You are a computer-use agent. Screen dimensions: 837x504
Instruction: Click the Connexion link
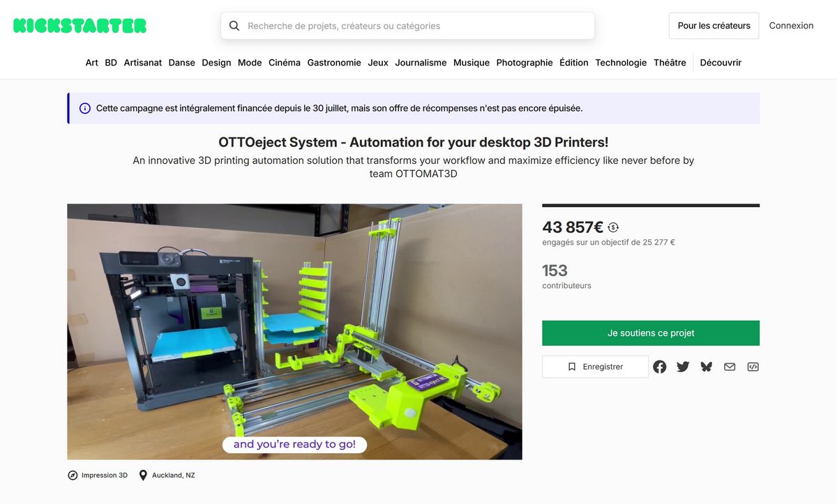point(791,26)
